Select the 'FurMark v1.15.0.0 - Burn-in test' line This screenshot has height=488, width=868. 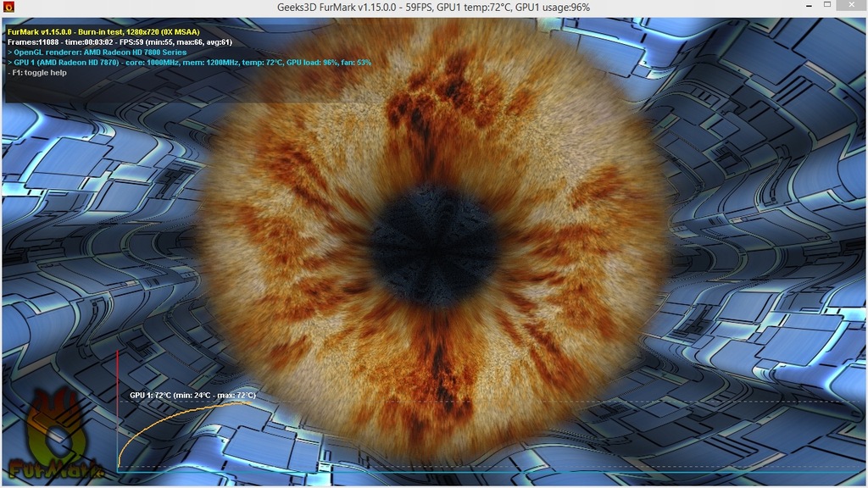(x=103, y=32)
